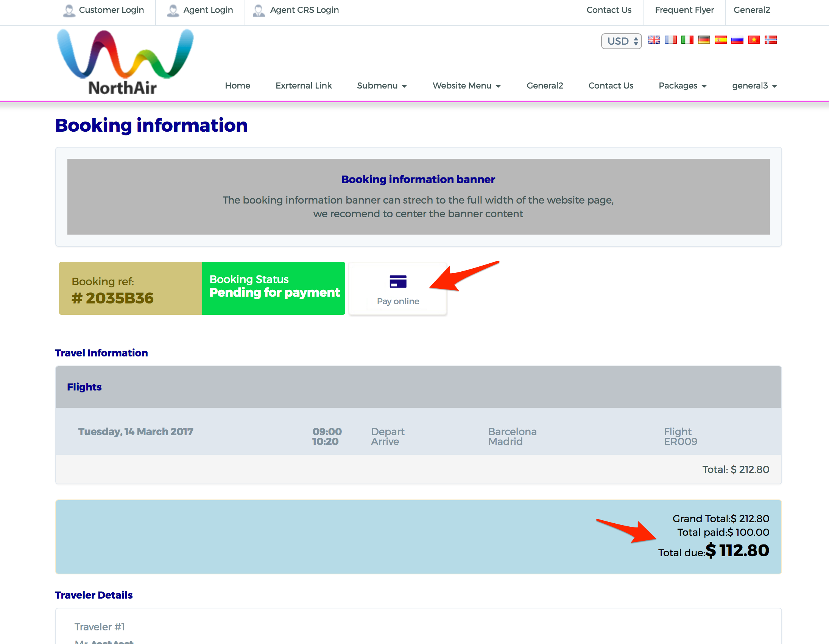Expand the Packages navigation dropdown
Screen dimensions: 829x644
(x=683, y=86)
